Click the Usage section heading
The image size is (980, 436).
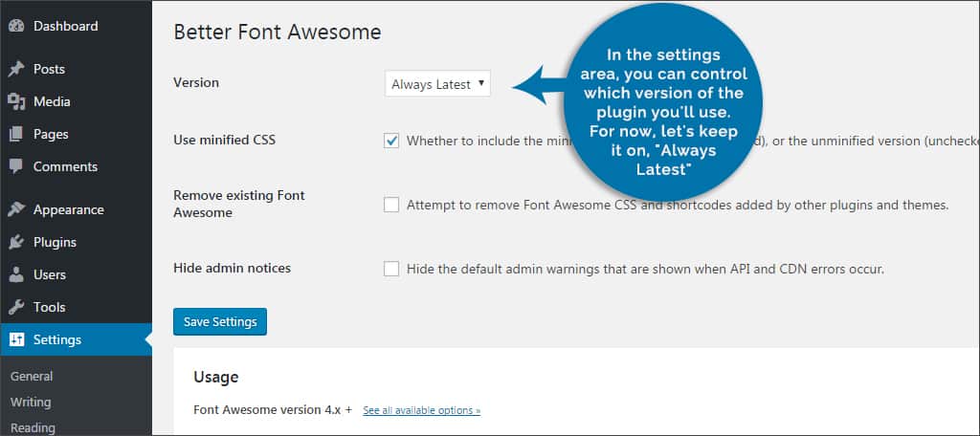coord(215,378)
